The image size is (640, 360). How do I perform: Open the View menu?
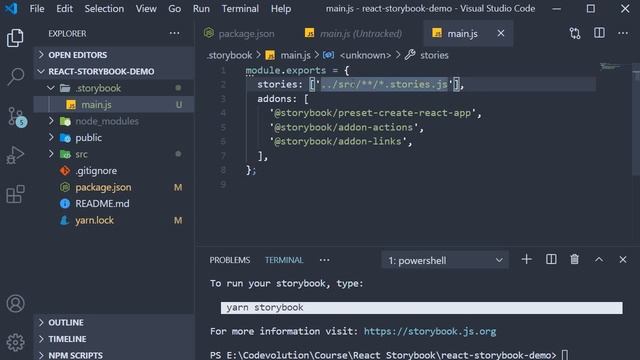[x=146, y=9]
